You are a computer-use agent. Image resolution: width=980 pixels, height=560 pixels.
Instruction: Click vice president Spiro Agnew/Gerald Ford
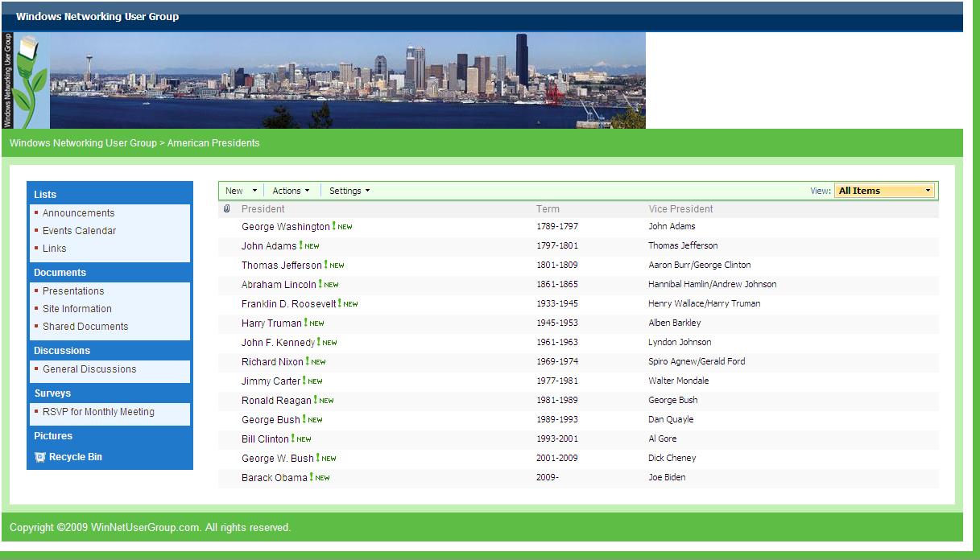click(x=697, y=362)
